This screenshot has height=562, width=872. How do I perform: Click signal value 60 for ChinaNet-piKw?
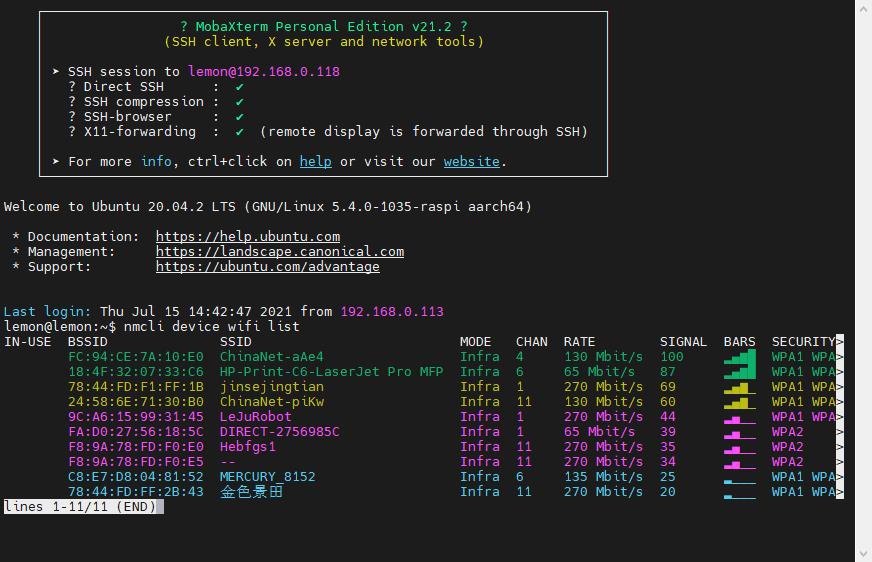(668, 401)
